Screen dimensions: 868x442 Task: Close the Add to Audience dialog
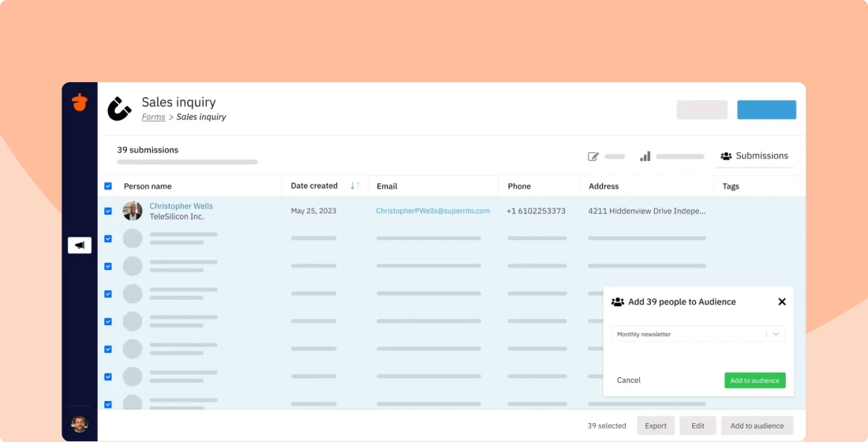coord(782,302)
